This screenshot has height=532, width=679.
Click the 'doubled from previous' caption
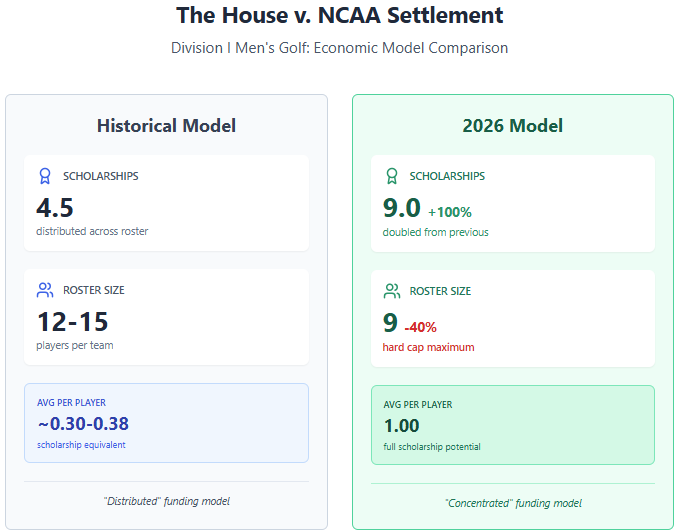coord(435,232)
